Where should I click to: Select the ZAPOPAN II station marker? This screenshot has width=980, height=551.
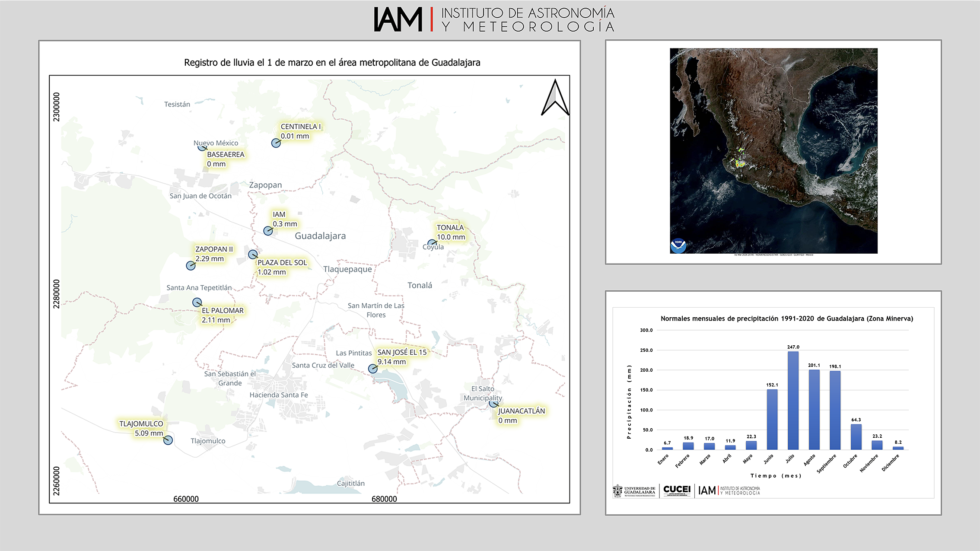pyautogui.click(x=191, y=266)
